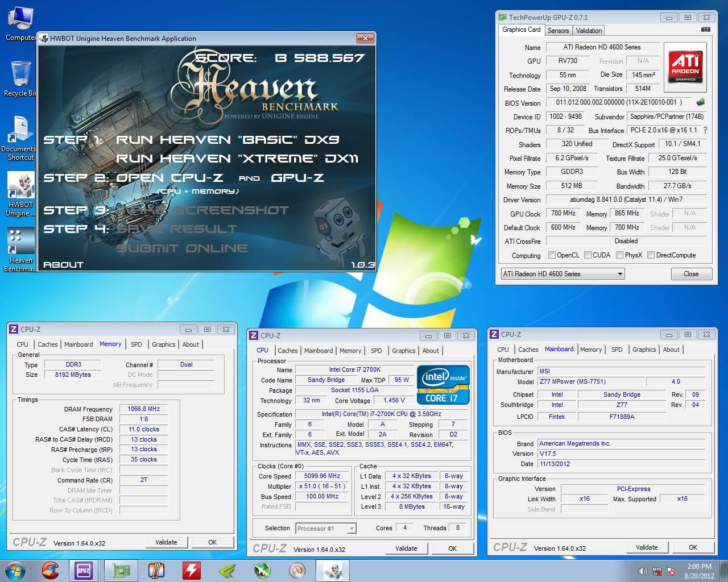
Task: Click ABOUT in Heaven Benchmark application
Action: click(x=63, y=265)
